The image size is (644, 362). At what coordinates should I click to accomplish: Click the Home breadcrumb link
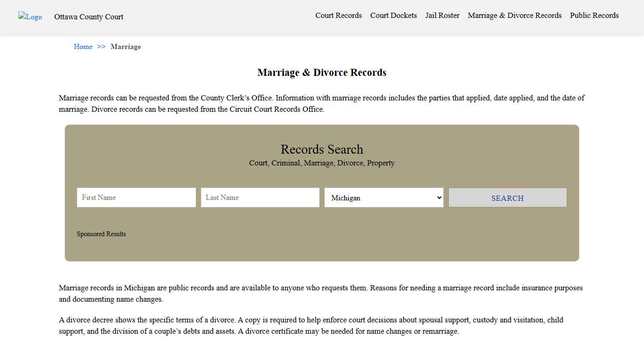pyautogui.click(x=83, y=47)
